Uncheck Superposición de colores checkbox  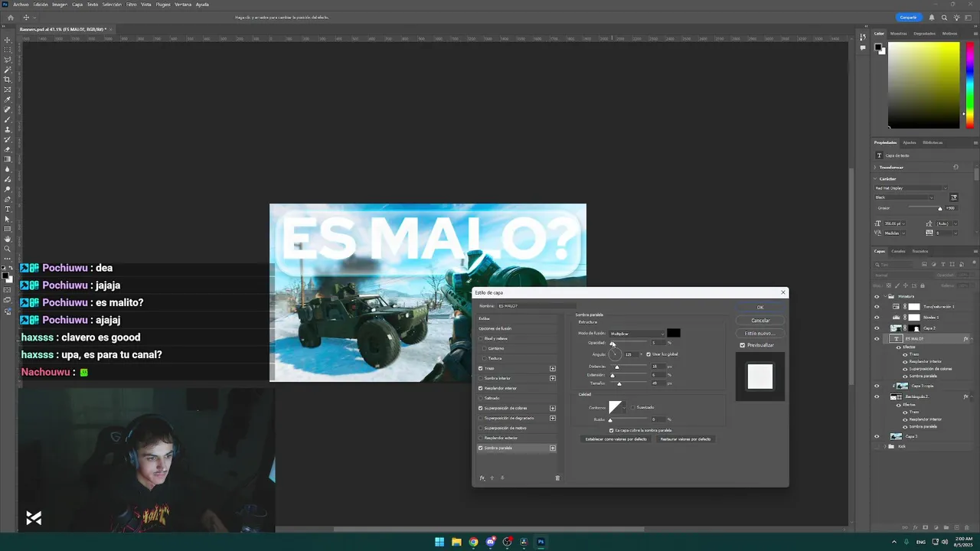(481, 408)
